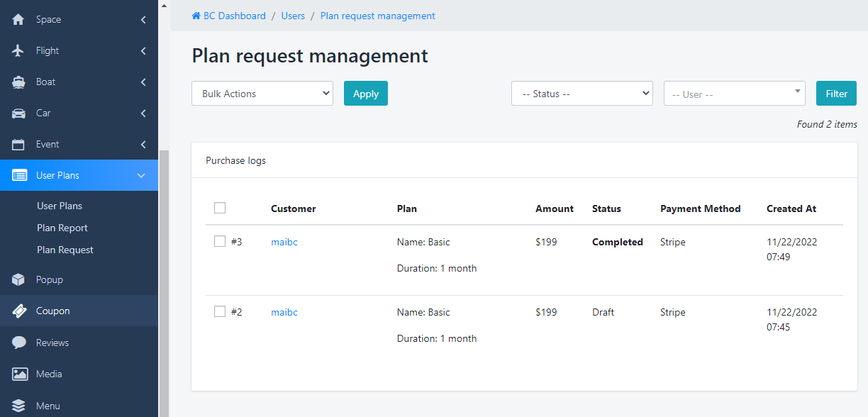Click the airplane icon next to Flight
Image resolution: width=868 pixels, height=417 pixels.
point(19,51)
